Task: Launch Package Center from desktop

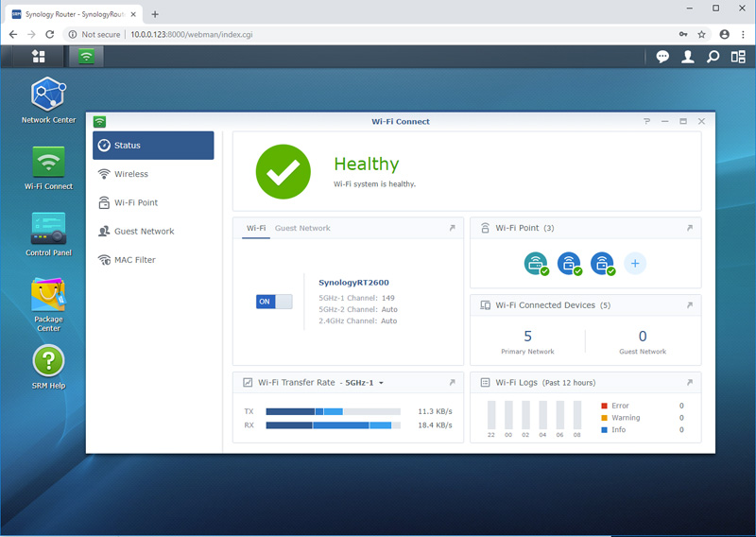Action: [48, 297]
